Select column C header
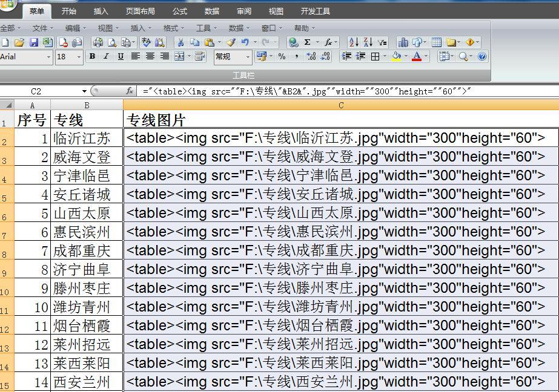 341,105
